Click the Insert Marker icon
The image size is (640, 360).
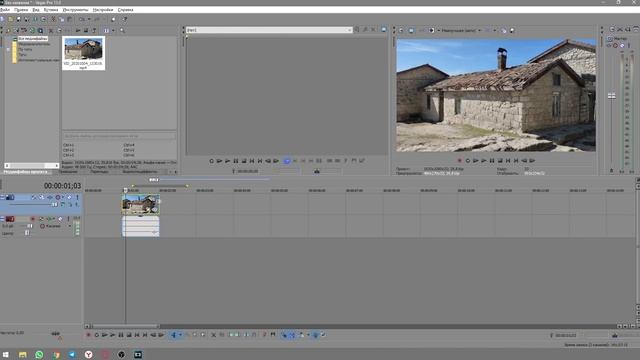[264, 335]
